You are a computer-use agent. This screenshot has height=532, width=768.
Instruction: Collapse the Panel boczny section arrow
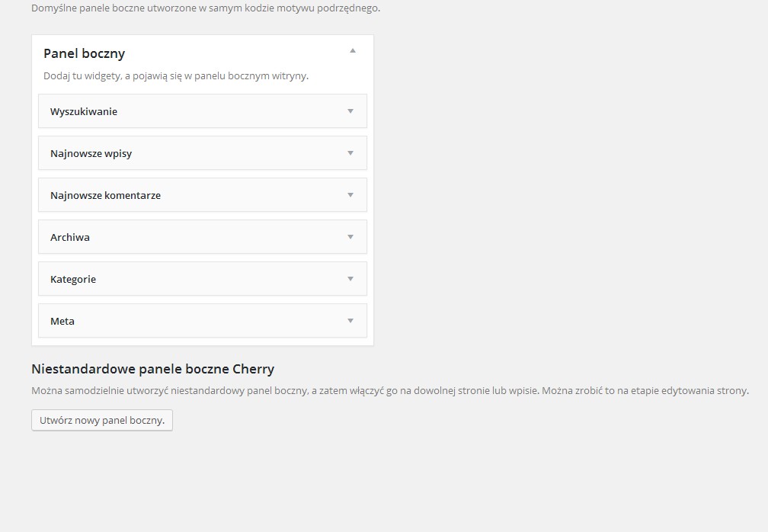click(x=352, y=51)
